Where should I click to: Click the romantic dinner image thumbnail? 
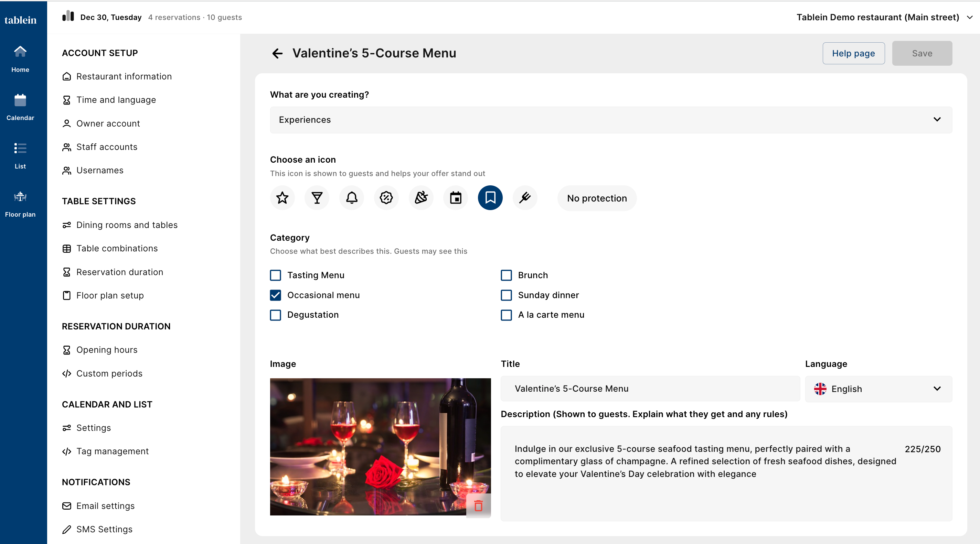point(367,446)
